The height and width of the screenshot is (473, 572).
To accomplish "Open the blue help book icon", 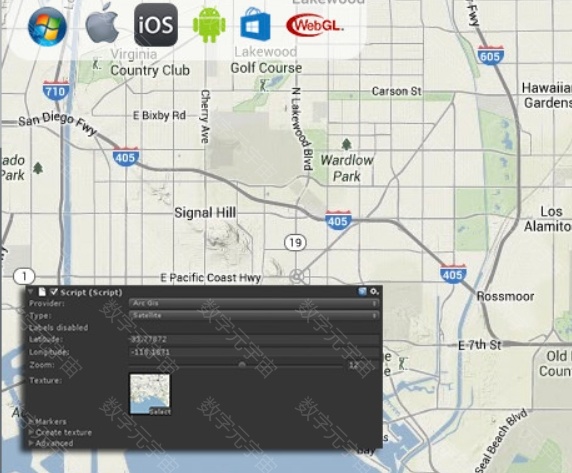I will pos(362,291).
